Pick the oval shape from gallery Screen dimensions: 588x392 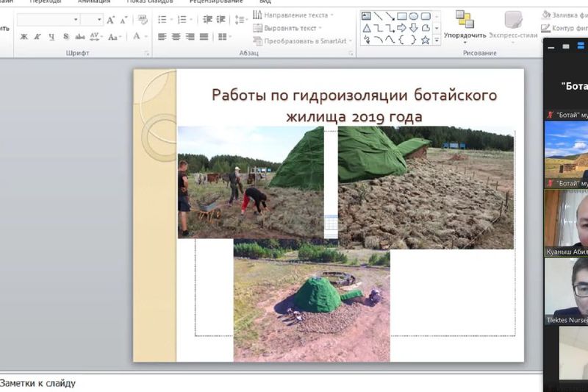pos(413,16)
